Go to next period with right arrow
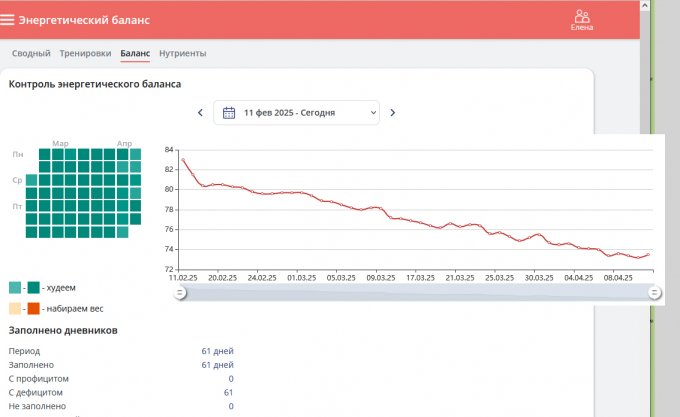This screenshot has height=417, width=680. (392, 113)
